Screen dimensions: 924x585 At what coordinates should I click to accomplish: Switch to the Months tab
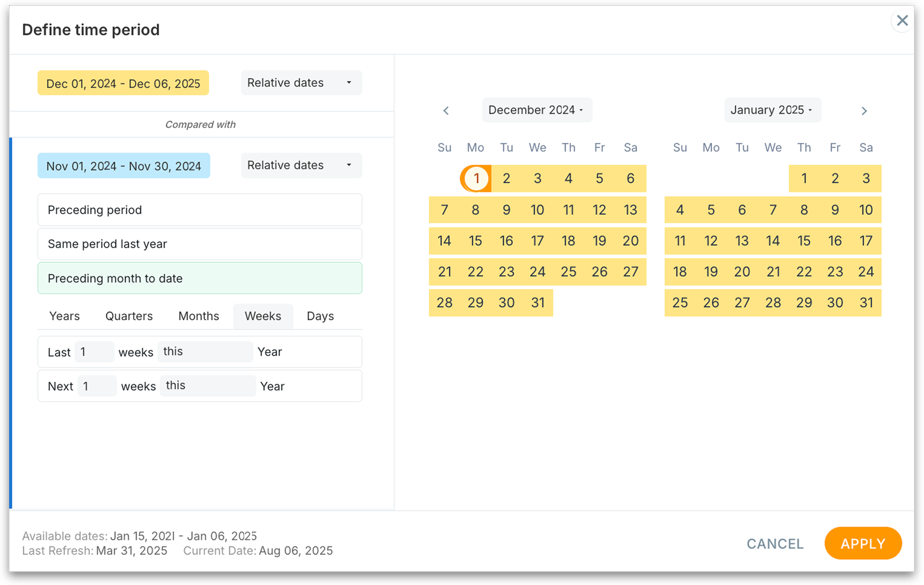click(198, 316)
